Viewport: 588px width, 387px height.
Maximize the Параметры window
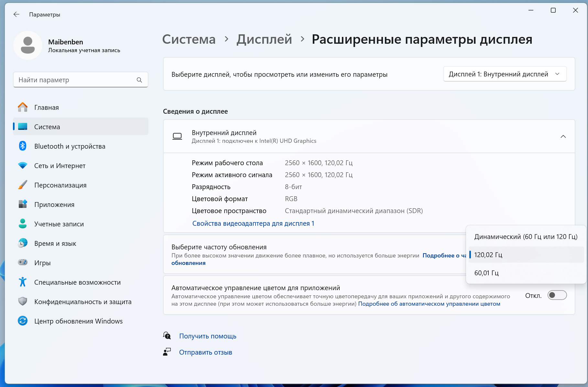click(x=553, y=10)
